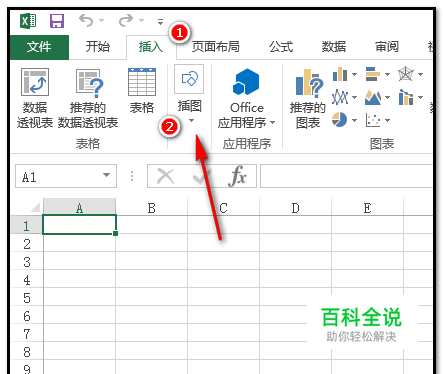Screen dimensions: 443x374
Task: Click 推荐的数据透视表 button
Action: point(88,98)
